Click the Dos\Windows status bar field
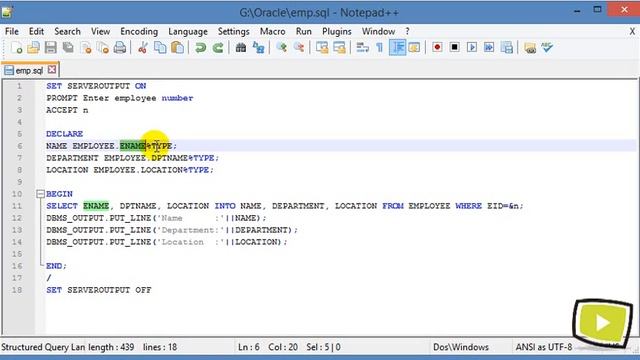 click(461, 347)
